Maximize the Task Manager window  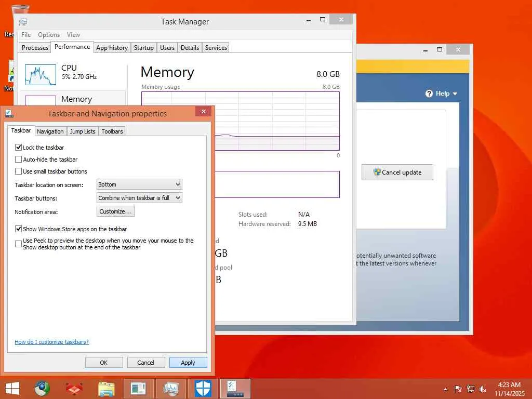(x=323, y=20)
